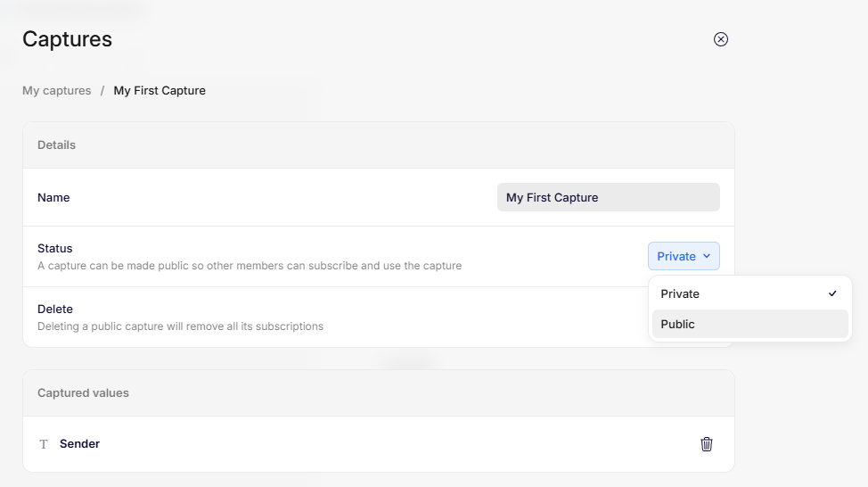Choose Private in the status menu

(x=681, y=293)
